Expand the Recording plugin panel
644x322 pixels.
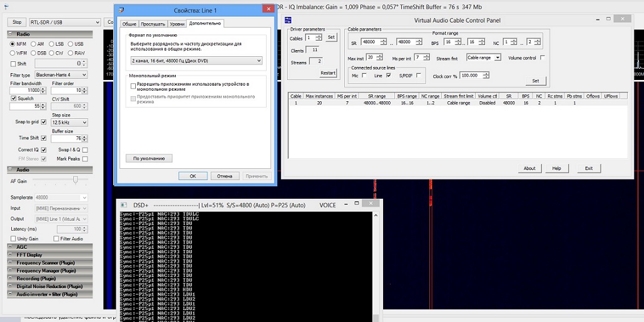pos(49,278)
